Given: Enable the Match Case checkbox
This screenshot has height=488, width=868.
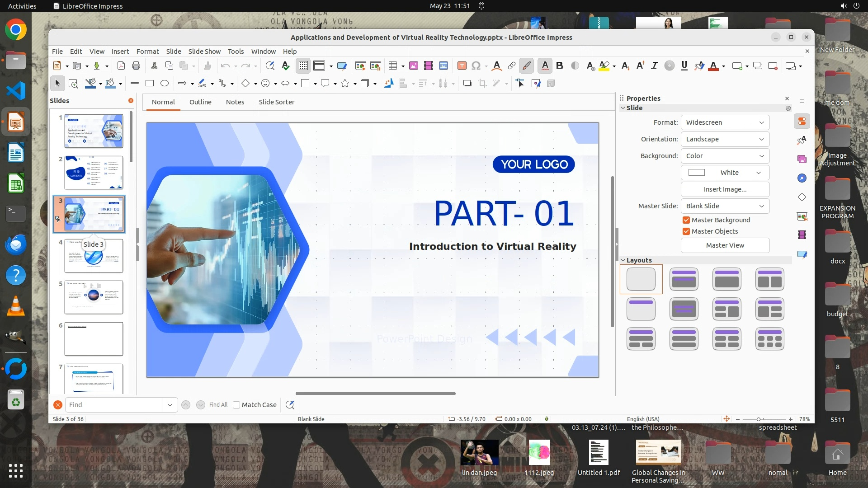Looking at the screenshot, I should click(x=236, y=405).
